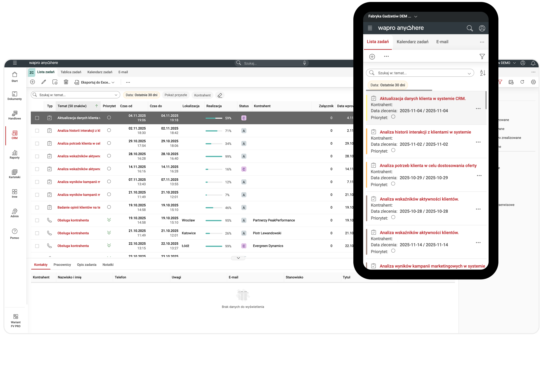543x392 pixels.
Task: Add new task with desktop plus icon
Action: 33,82
